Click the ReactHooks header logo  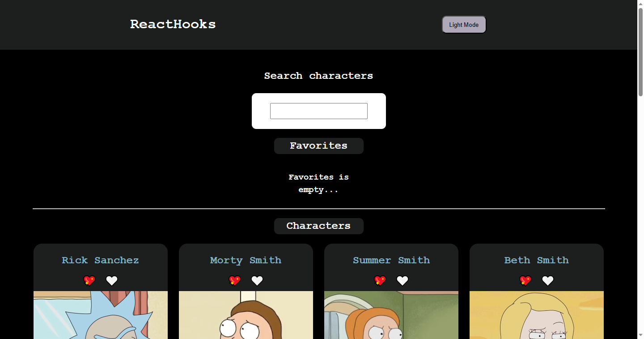click(x=173, y=24)
